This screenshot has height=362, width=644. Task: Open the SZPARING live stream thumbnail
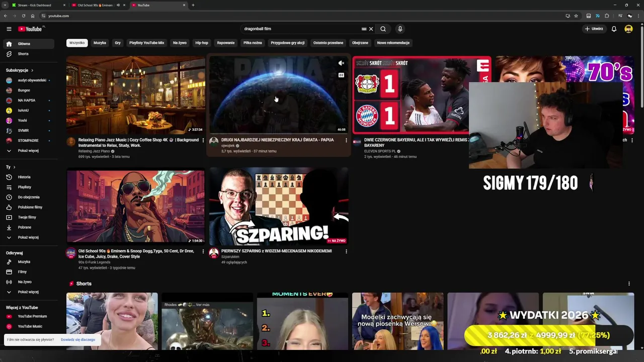(279, 206)
